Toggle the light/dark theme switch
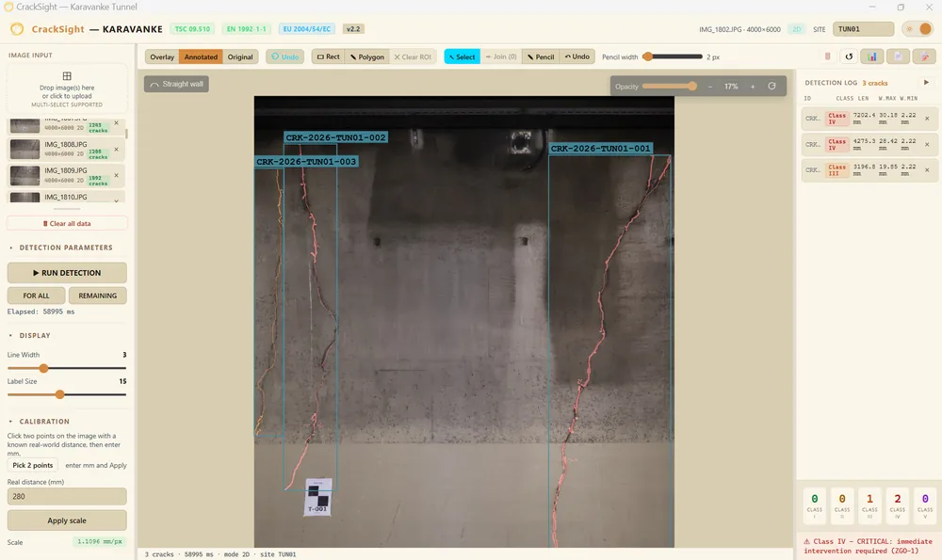 [918, 29]
